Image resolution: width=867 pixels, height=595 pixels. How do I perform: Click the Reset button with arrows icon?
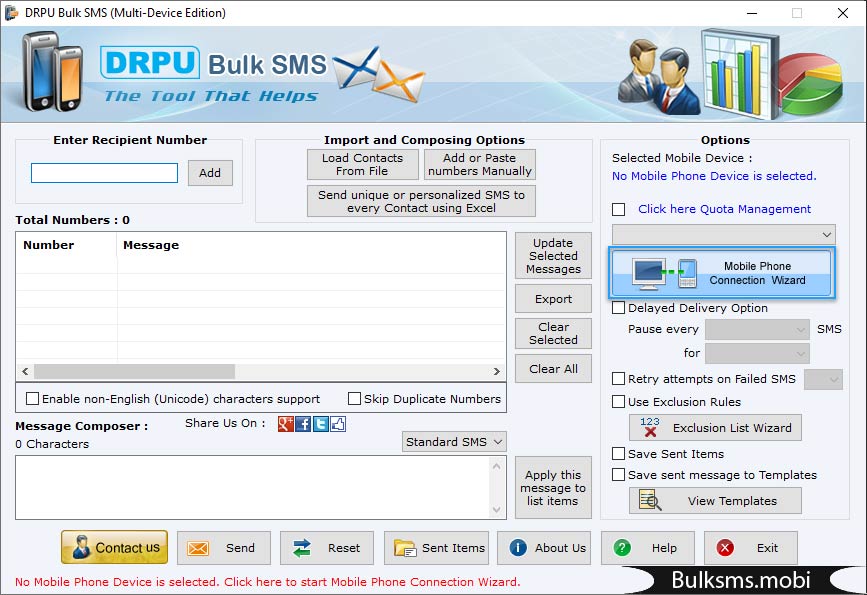(x=327, y=548)
